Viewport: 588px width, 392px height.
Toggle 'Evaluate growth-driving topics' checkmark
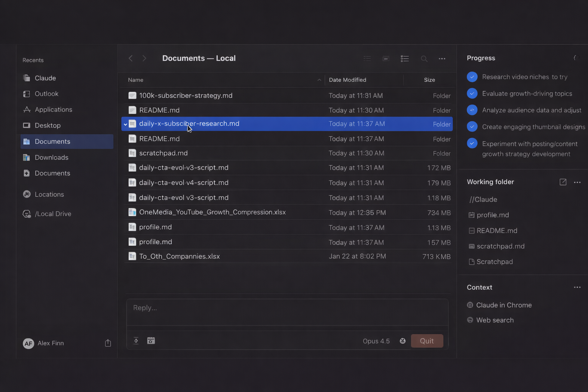click(472, 93)
